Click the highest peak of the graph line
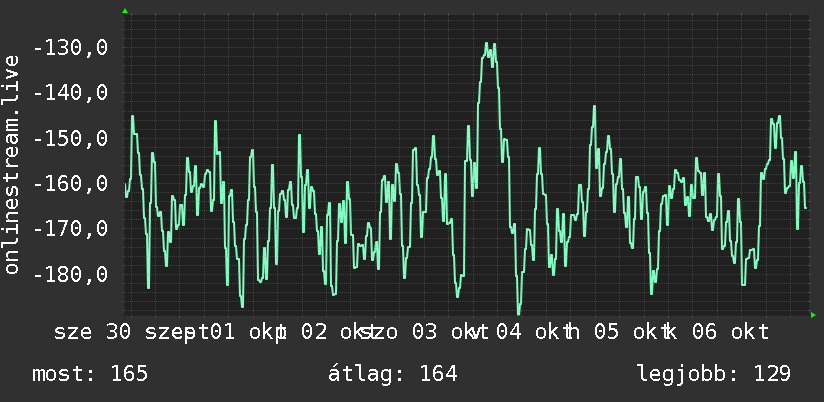The width and height of the screenshot is (824, 402). pos(487,44)
